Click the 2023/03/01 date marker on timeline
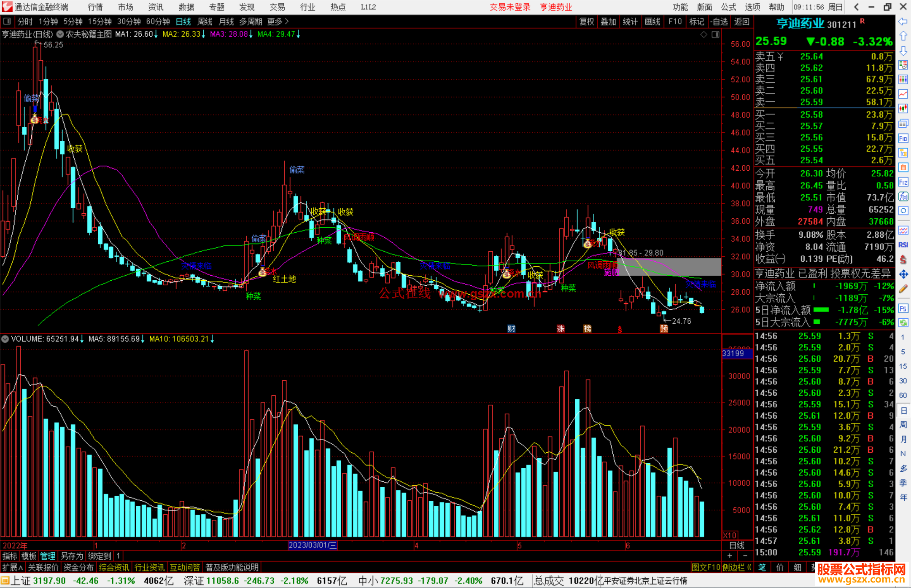The image size is (911, 588). (x=312, y=545)
